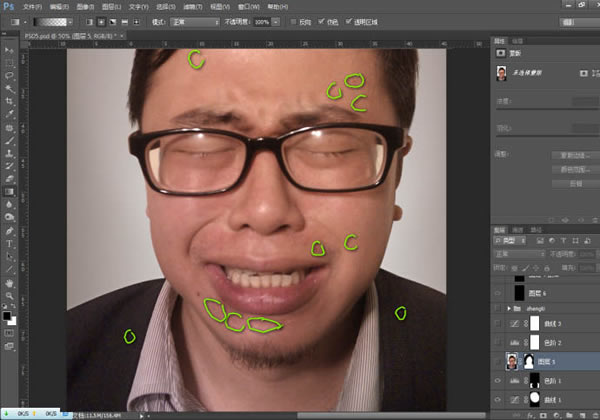The width and height of the screenshot is (600, 420).
Task: Select the Pen tool
Action: pyautogui.click(x=9, y=231)
